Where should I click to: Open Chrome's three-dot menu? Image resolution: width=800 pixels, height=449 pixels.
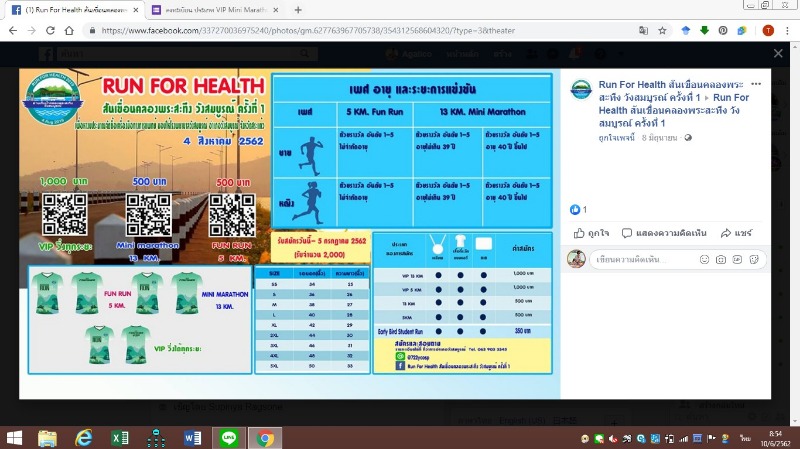point(787,31)
